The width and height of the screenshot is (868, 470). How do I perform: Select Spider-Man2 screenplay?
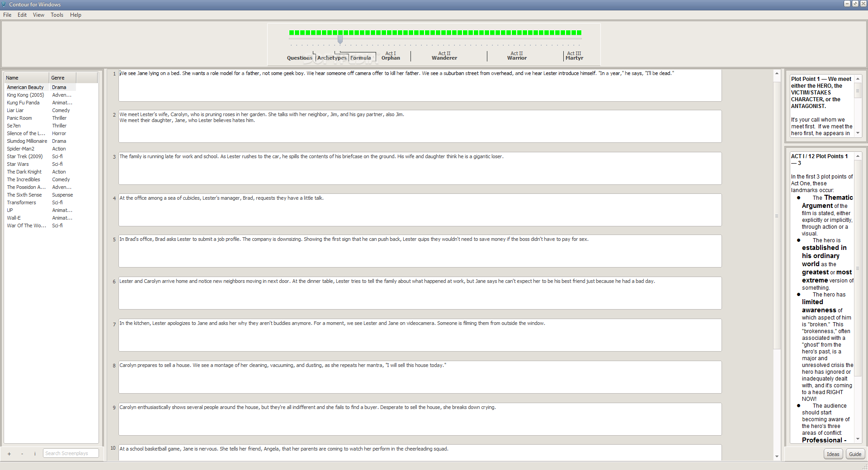[x=40, y=149]
